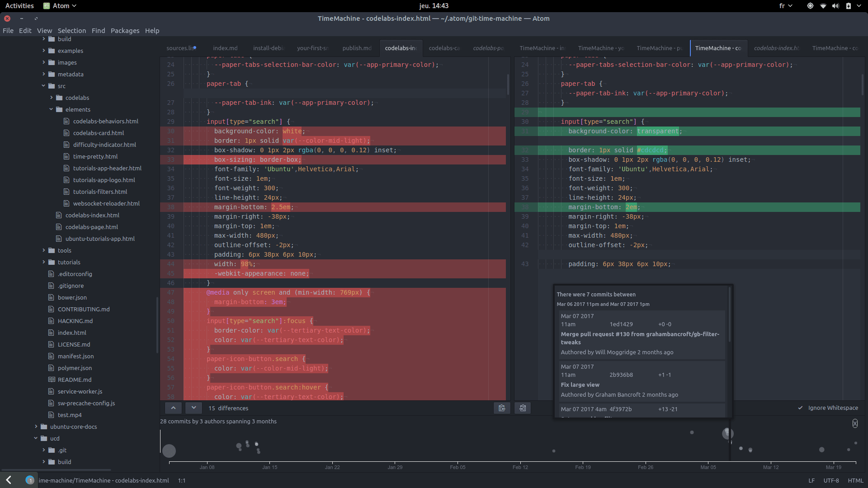Close the time machine timeline panel
This screenshot has width=868, height=488.
pyautogui.click(x=854, y=423)
